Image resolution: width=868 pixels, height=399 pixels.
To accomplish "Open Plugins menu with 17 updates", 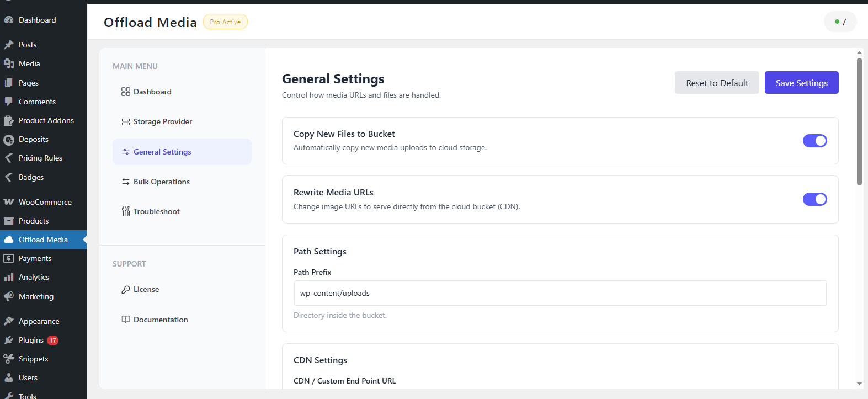I will click(31, 340).
